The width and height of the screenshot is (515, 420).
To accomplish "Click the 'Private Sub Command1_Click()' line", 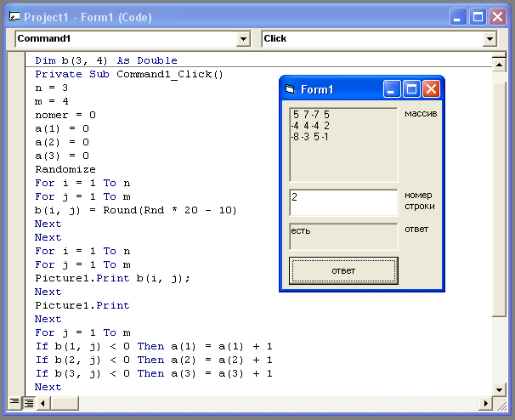I will click(129, 74).
